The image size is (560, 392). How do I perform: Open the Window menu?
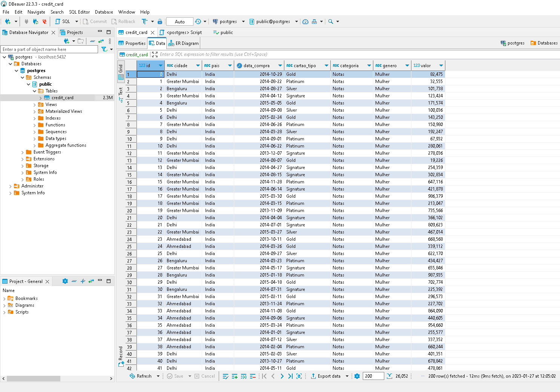click(x=126, y=12)
